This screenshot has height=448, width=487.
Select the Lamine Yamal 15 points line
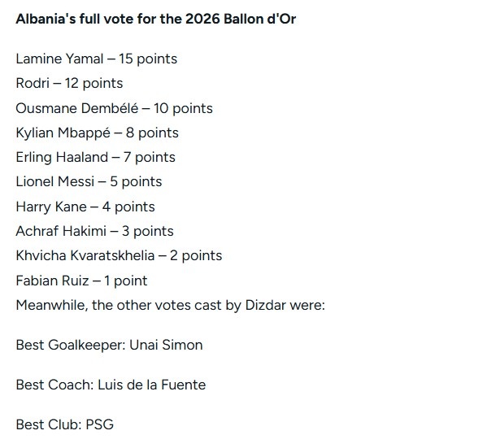(x=96, y=59)
